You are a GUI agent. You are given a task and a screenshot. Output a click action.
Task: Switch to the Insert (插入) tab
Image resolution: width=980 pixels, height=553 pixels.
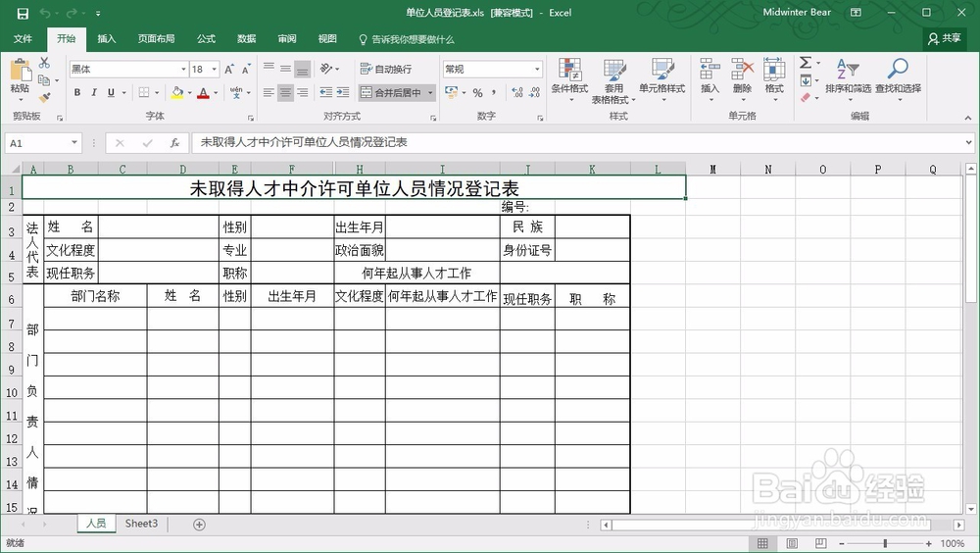(x=106, y=39)
